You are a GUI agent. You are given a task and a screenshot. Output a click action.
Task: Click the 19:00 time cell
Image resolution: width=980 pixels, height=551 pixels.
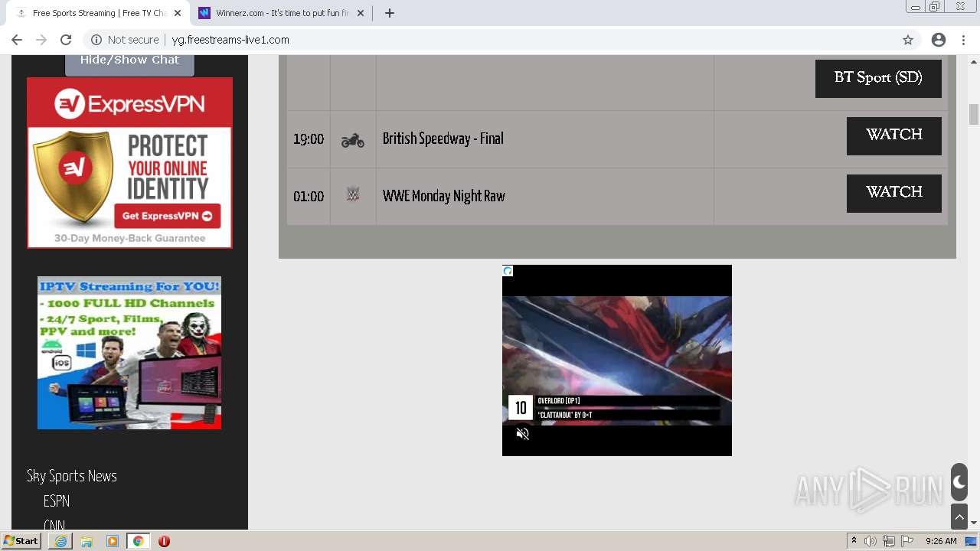[x=309, y=139]
